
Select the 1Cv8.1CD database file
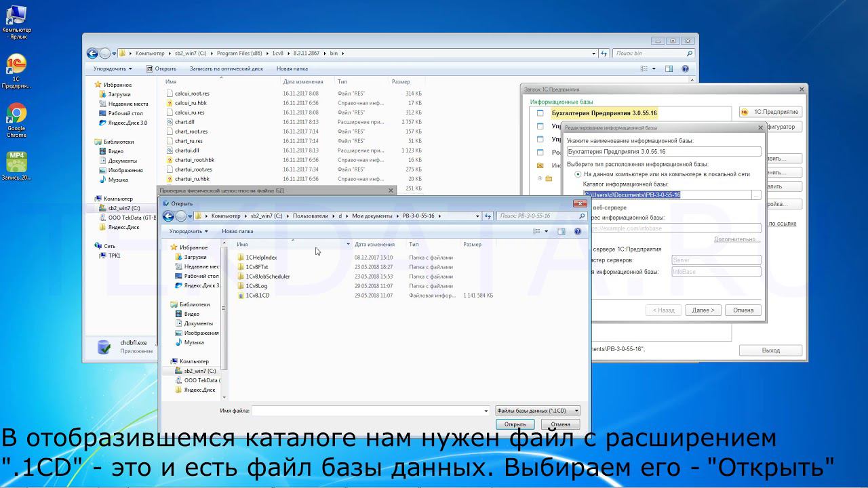coord(257,296)
